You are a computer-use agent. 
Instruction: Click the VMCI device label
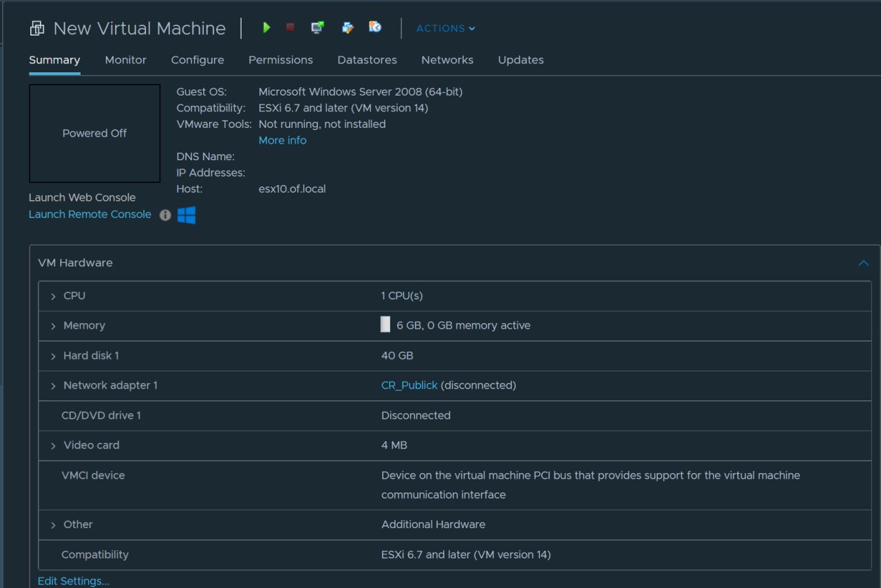pyautogui.click(x=93, y=475)
